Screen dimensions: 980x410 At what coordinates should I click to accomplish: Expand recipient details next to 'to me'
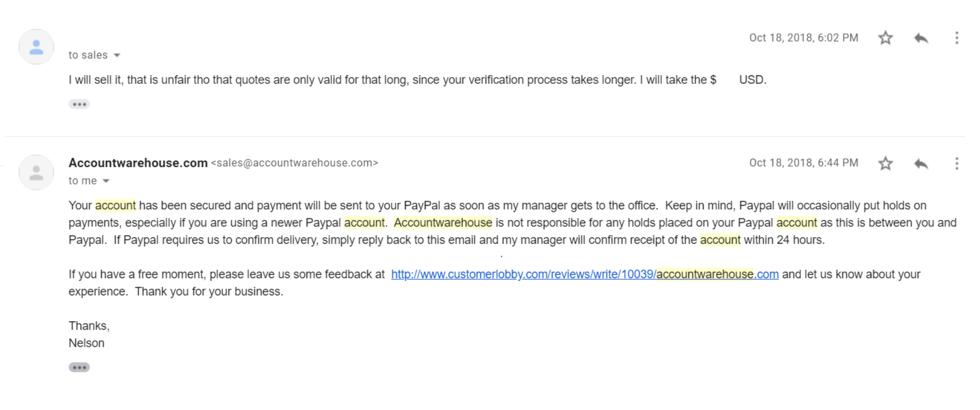106,181
